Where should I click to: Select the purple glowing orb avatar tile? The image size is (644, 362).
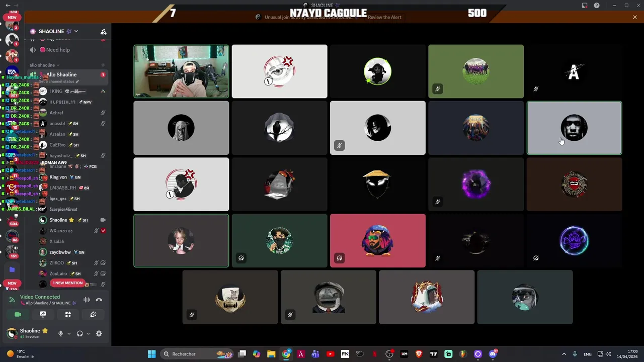click(x=476, y=185)
